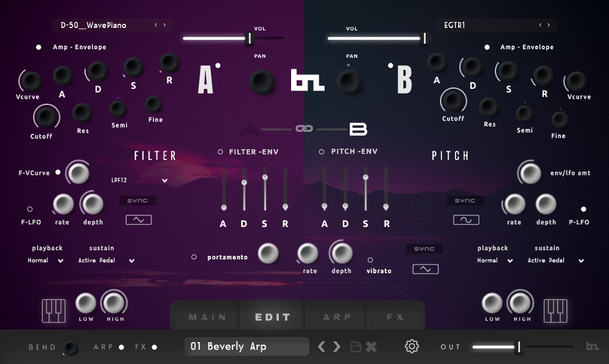
Task: Click the filter LFO sync button
Action: (138, 201)
